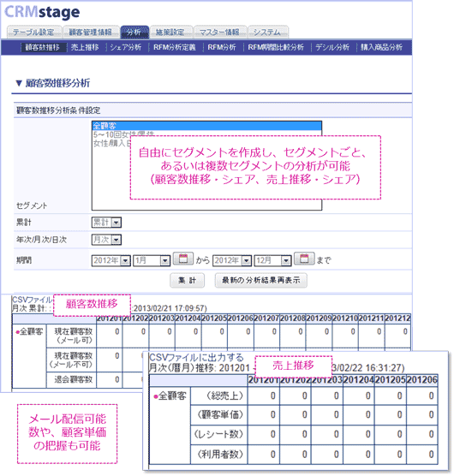Open RFM期間比較分析 submenu item
This screenshot has width=454, height=476.
(x=276, y=47)
